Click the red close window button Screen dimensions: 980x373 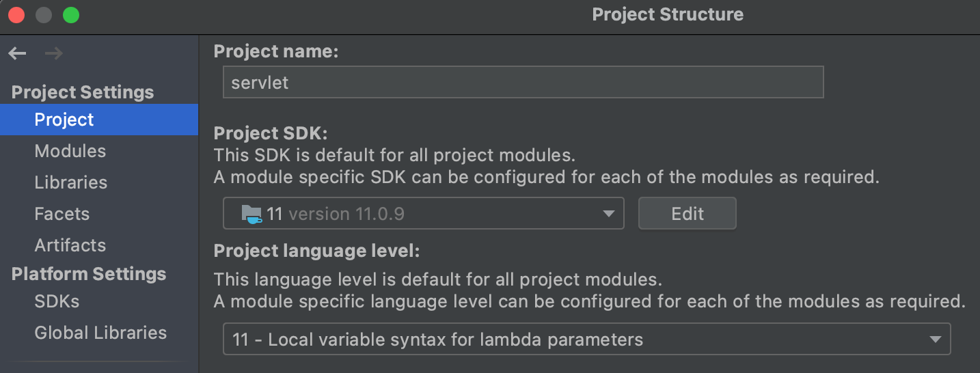[x=16, y=15]
